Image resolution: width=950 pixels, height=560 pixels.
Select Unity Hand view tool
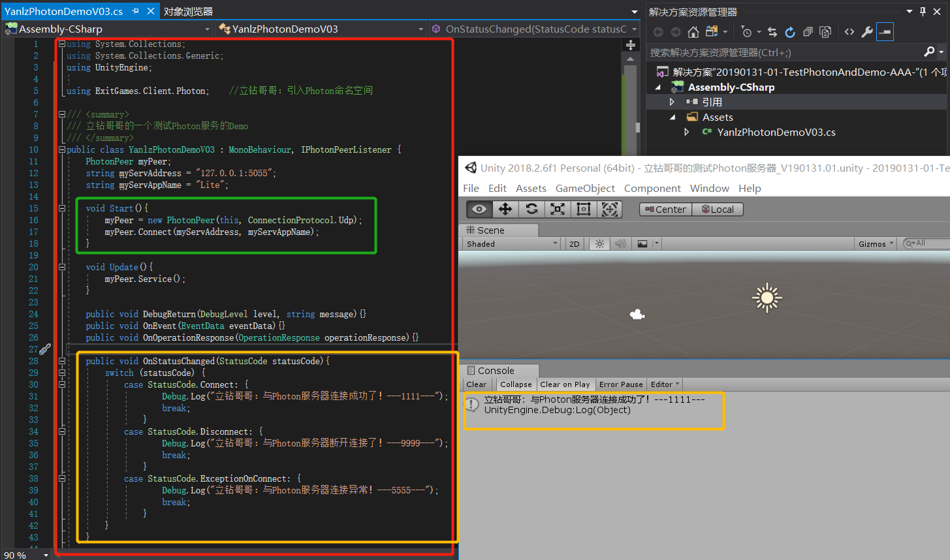tap(479, 209)
